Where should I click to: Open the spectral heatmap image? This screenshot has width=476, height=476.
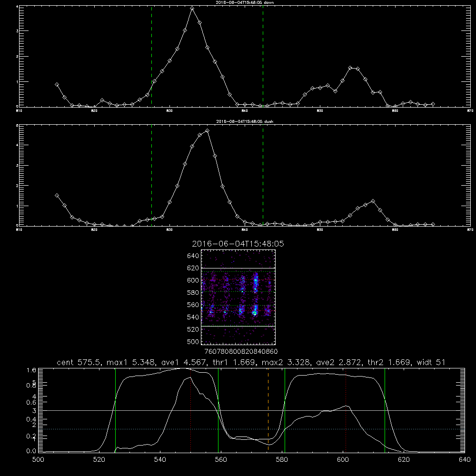(x=238, y=297)
